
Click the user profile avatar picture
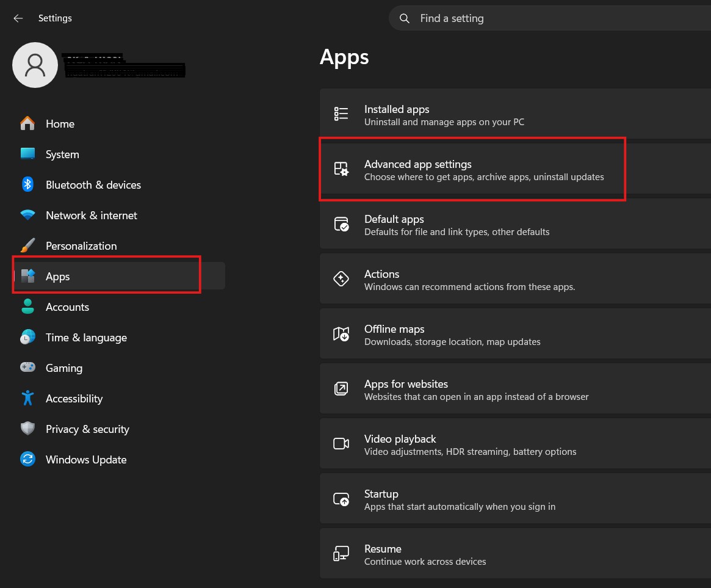coord(35,65)
